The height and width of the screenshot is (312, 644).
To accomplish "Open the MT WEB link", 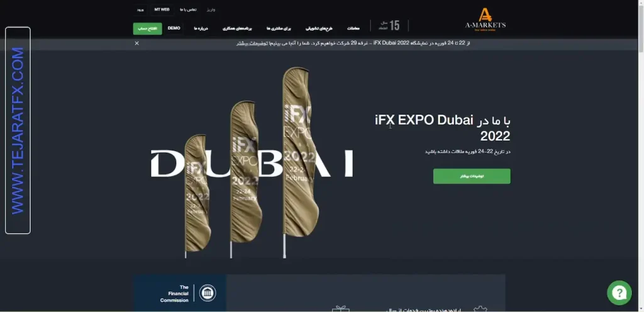I will click(162, 9).
